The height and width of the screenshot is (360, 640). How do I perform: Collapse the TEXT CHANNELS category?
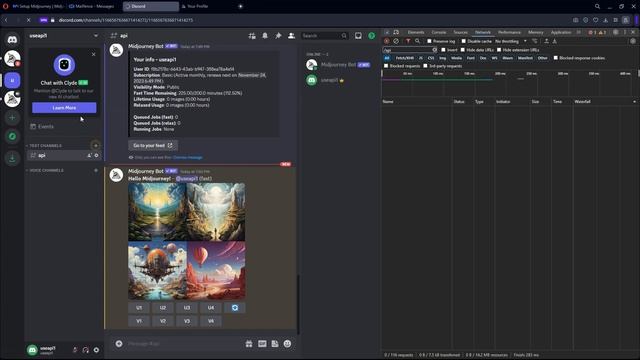(44, 146)
